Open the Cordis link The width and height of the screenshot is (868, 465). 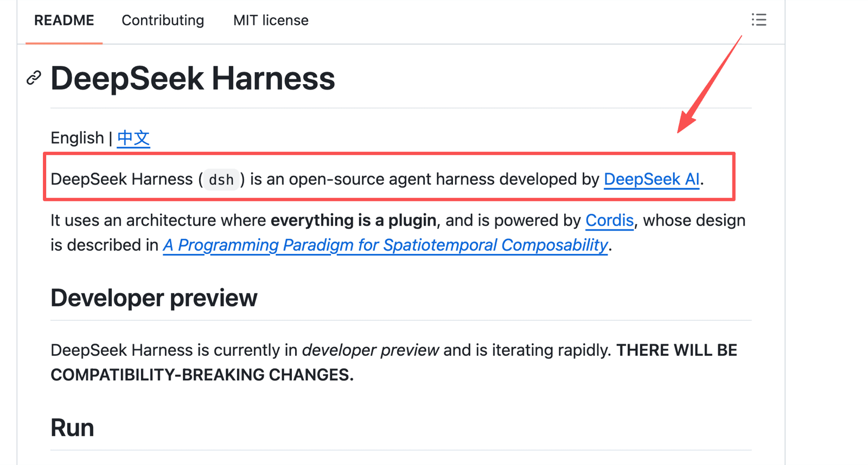609,220
